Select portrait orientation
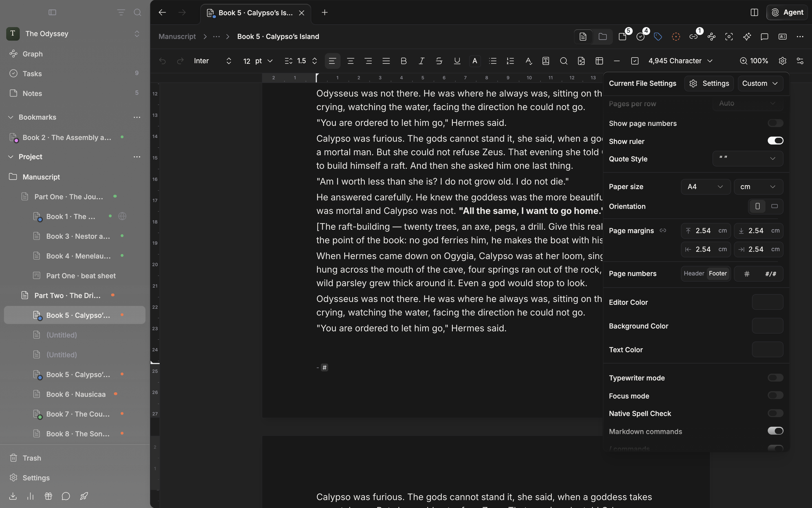 point(757,206)
